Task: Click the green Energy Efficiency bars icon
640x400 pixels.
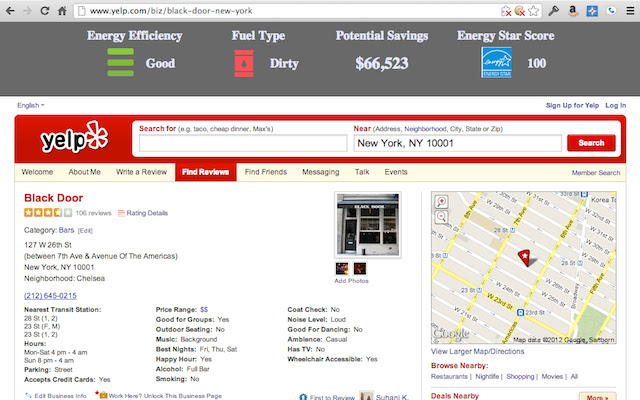Action: tap(120, 62)
